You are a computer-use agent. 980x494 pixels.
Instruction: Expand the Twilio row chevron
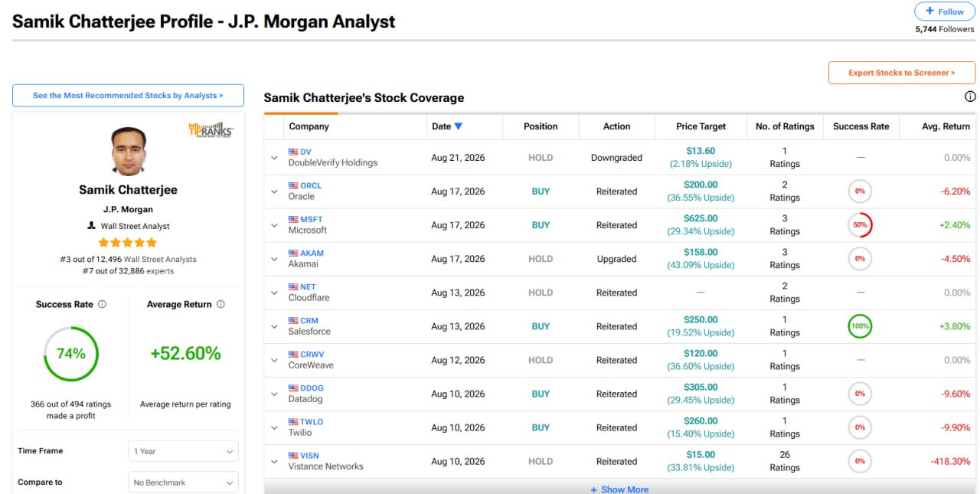point(274,427)
